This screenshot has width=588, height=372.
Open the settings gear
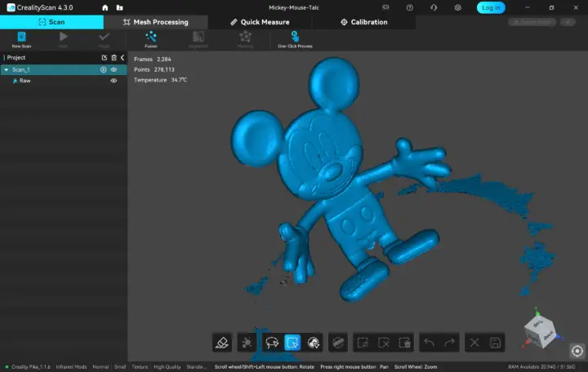pyautogui.click(x=457, y=7)
